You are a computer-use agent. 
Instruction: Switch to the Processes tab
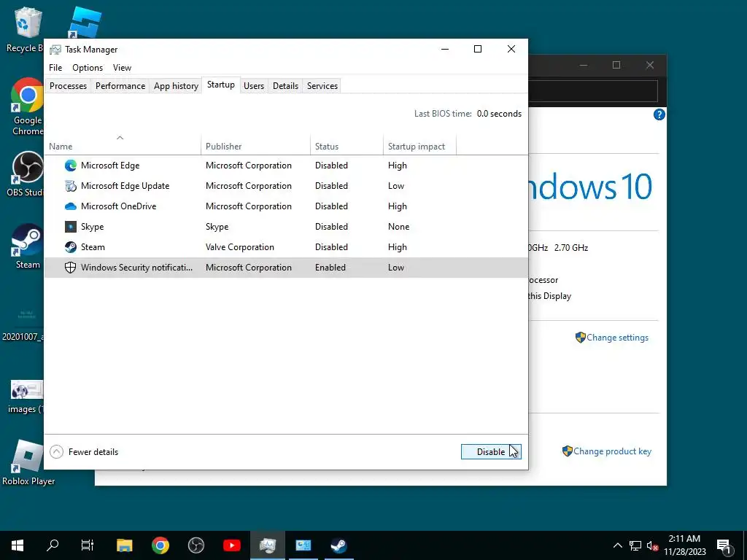[x=68, y=86]
